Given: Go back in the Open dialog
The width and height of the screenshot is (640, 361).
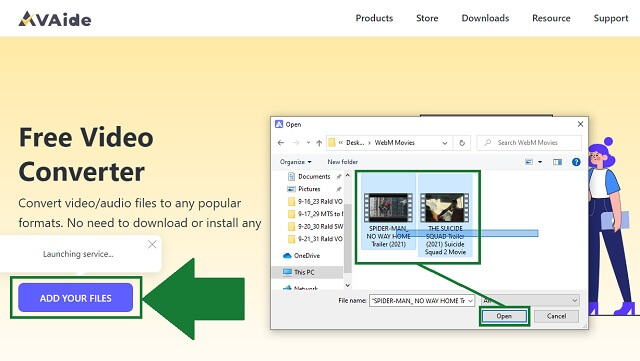Looking at the screenshot, I should coord(281,143).
